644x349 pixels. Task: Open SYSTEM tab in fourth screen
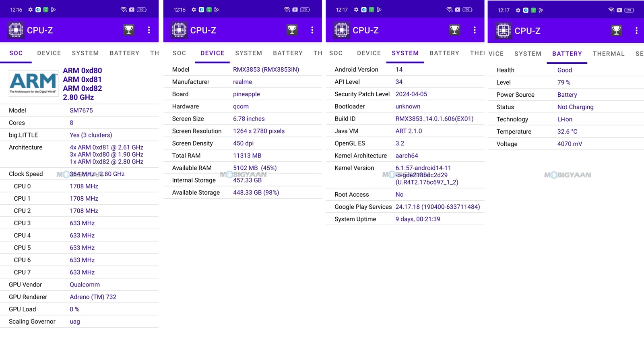(x=528, y=54)
